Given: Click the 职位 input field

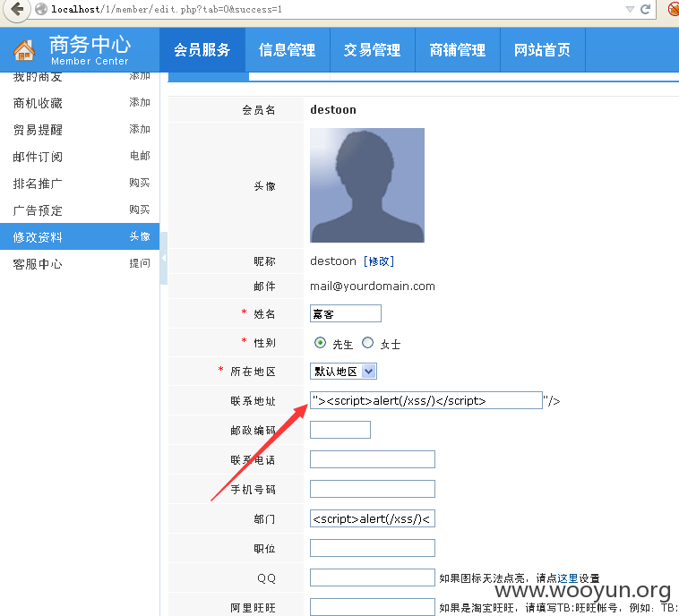Looking at the screenshot, I should coord(373,548).
